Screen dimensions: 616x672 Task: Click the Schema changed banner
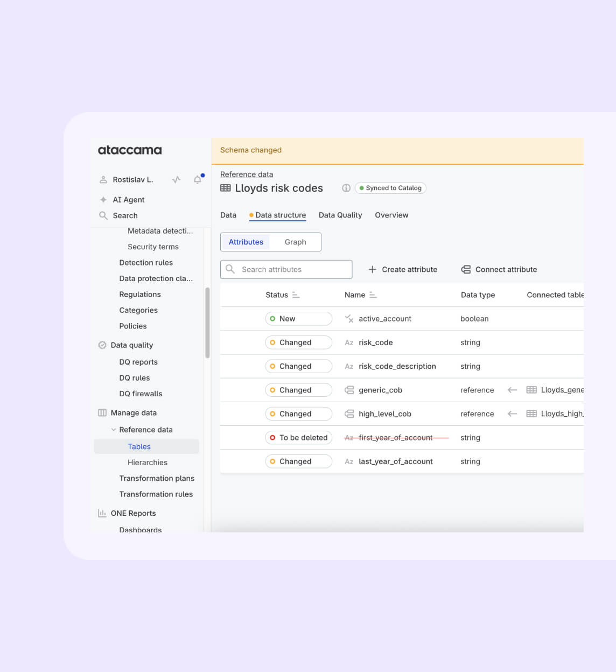397,151
